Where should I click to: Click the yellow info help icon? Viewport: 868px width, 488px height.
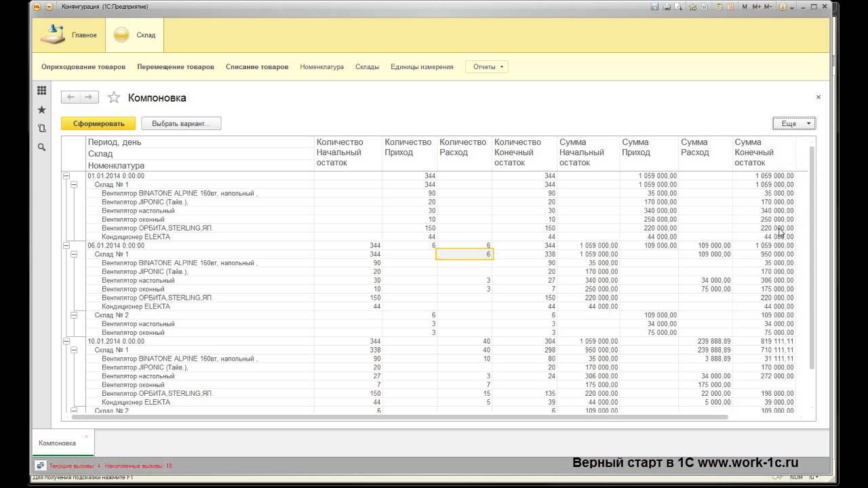[x=783, y=7]
